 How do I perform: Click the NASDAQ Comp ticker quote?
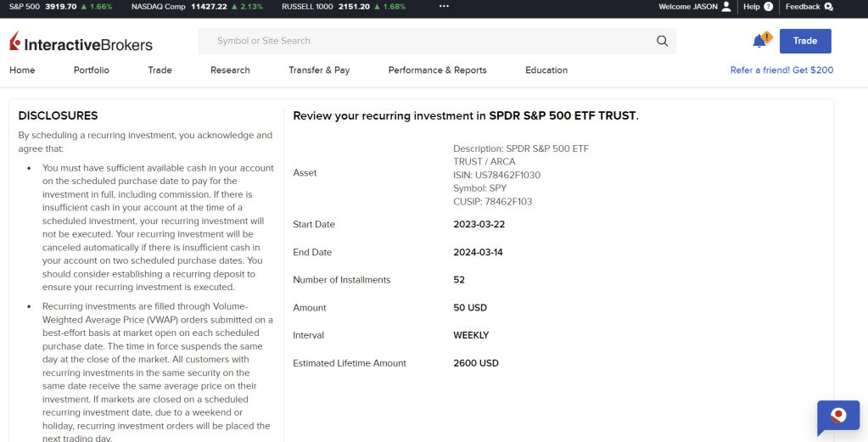click(197, 7)
